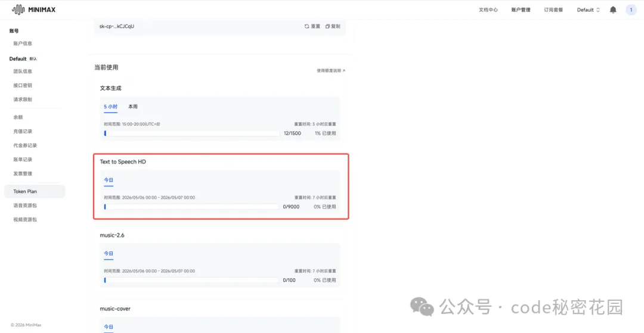Click 重置时间: 3 小时后重置 text
This screenshot has width=644, height=333.
pyautogui.click(x=315, y=124)
